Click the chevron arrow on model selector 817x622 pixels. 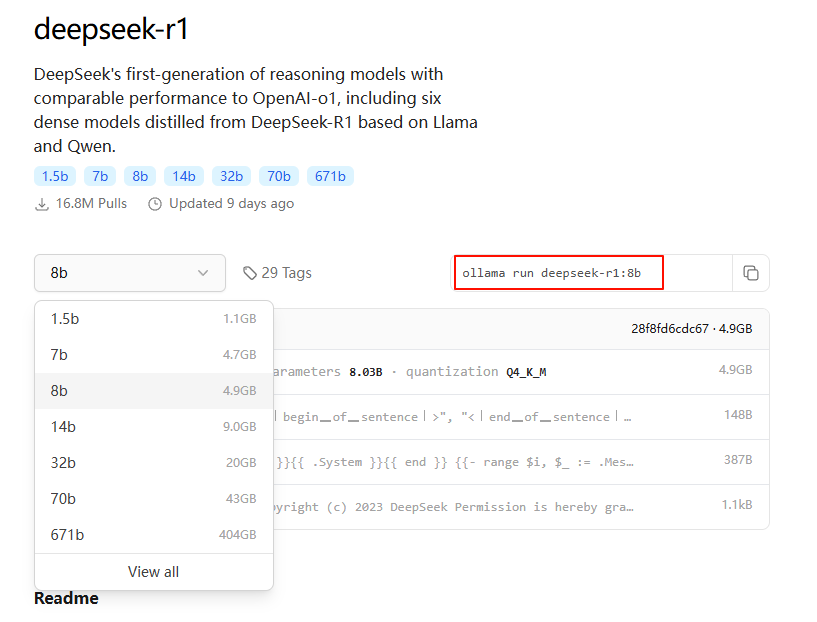click(203, 273)
